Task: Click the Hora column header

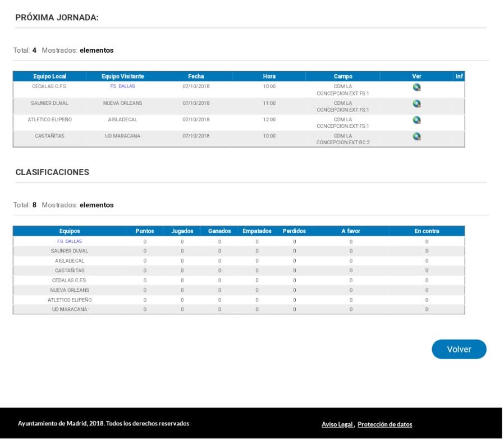Action: 269,76
